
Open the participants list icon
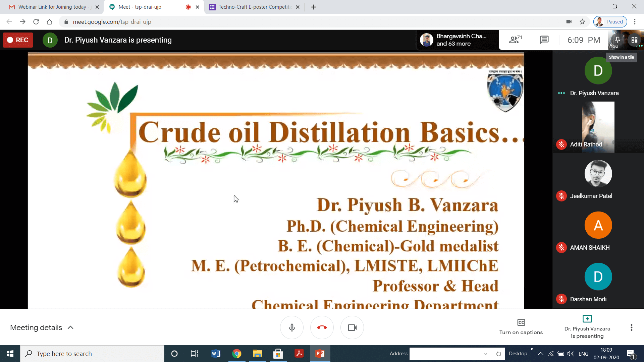click(x=515, y=40)
